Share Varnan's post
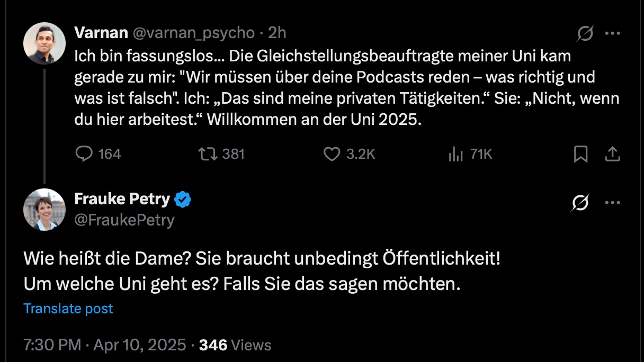The width and height of the screenshot is (644, 362). coord(612,153)
